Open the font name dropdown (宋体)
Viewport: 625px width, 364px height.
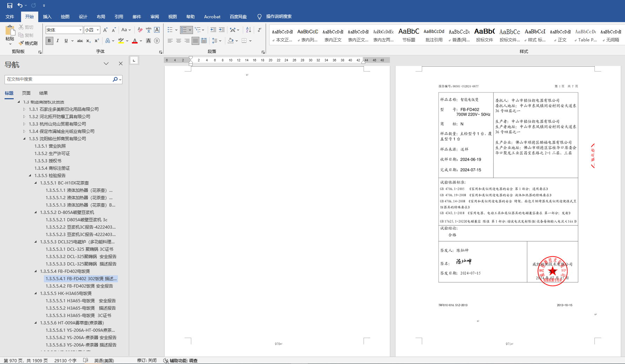coord(80,30)
